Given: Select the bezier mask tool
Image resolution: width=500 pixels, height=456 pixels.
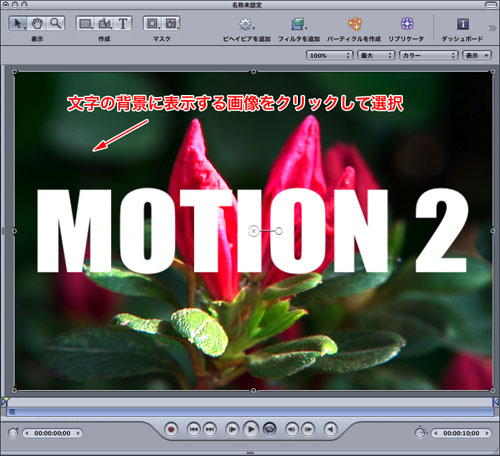Looking at the screenshot, I should [171, 23].
